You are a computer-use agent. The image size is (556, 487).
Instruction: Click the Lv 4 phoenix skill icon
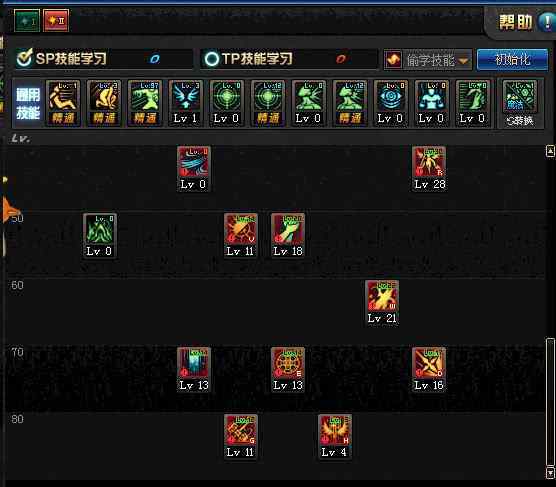click(x=335, y=430)
